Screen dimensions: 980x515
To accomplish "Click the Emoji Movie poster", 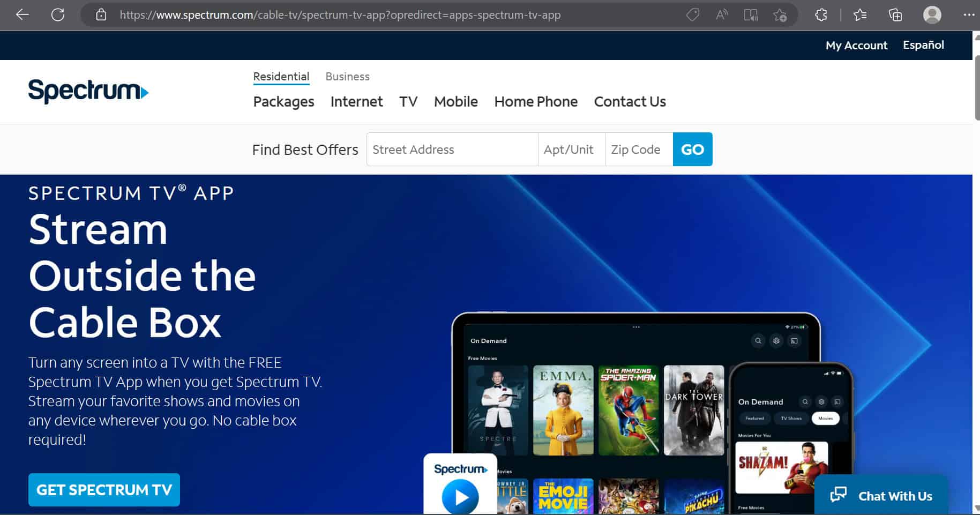I will click(x=563, y=496).
